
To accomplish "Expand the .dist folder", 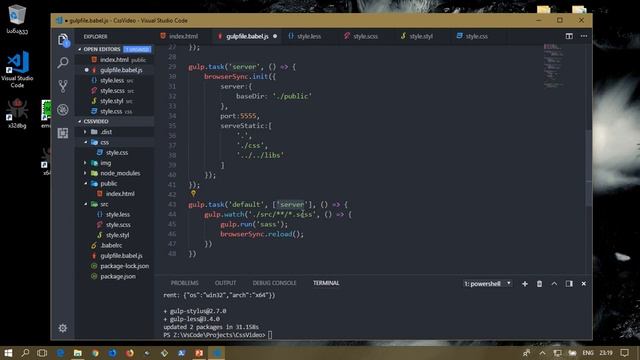I will point(106,132).
